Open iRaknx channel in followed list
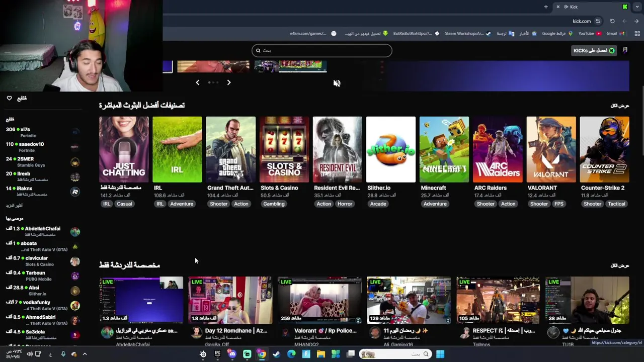The height and width of the screenshot is (362, 644). [43, 191]
